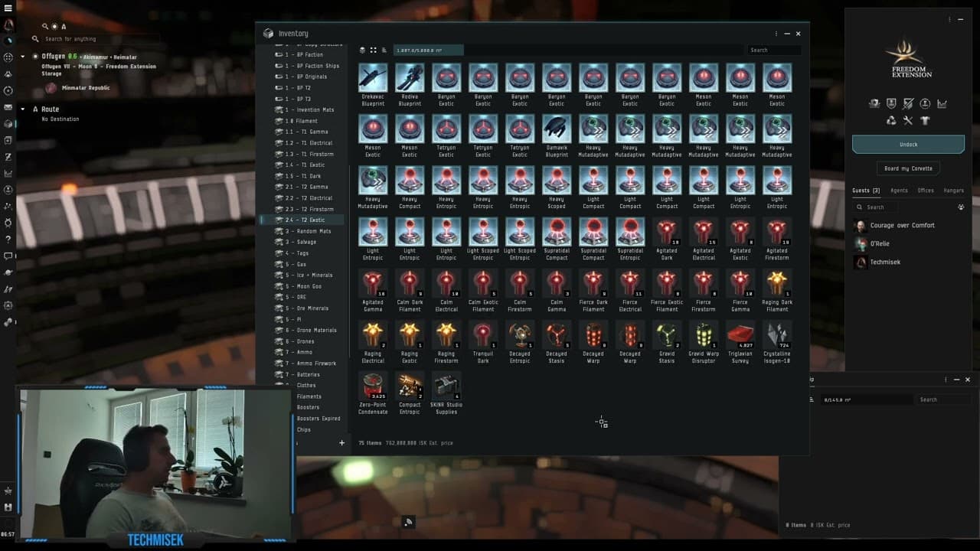Select the Raging Dark Filament item
Viewport: 980px width, 551px height.
[x=777, y=291]
